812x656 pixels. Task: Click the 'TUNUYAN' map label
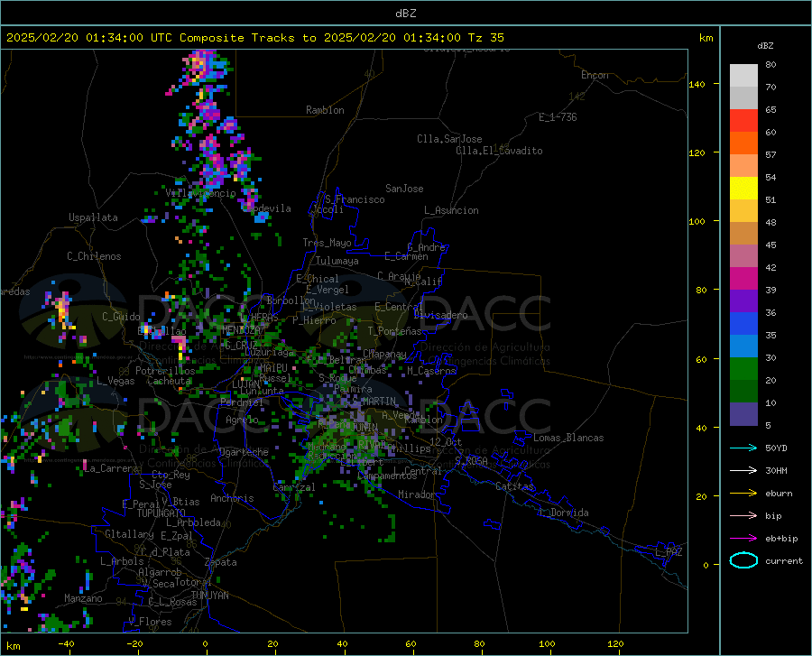[x=209, y=595]
